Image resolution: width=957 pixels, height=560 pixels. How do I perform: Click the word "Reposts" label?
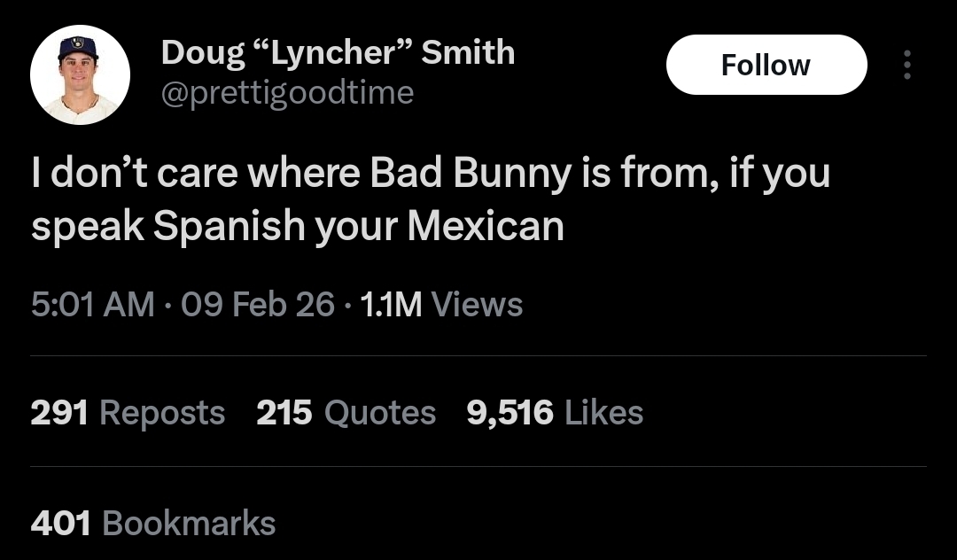pyautogui.click(x=162, y=412)
